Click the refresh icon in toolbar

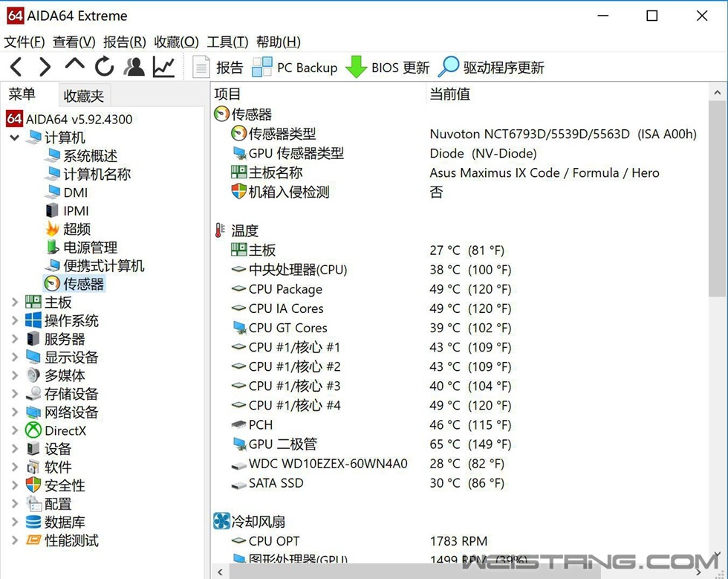(104, 68)
